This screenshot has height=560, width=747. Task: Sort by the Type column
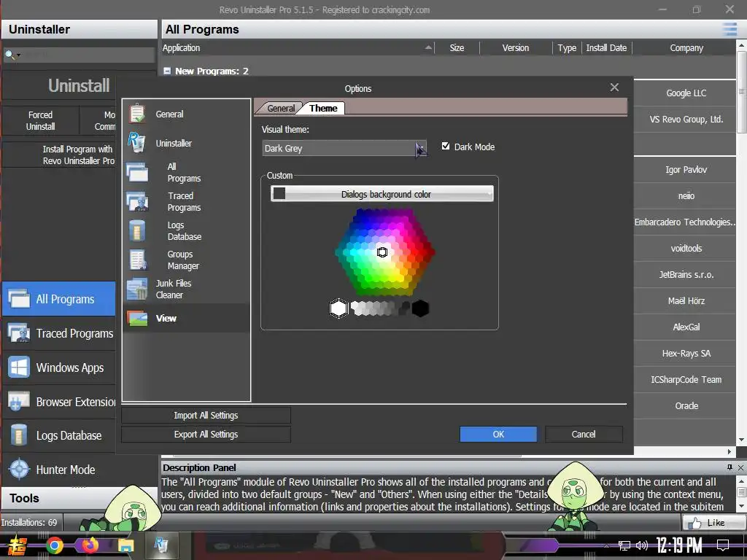pyautogui.click(x=567, y=47)
